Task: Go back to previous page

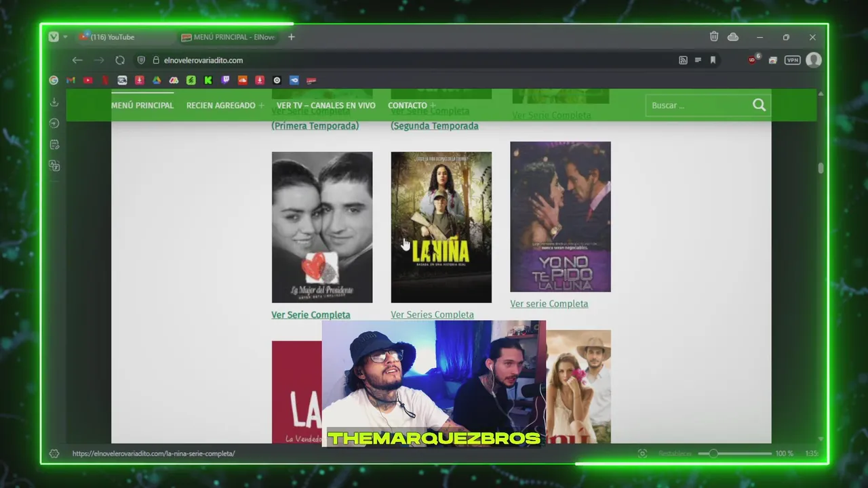Action: pyautogui.click(x=77, y=60)
